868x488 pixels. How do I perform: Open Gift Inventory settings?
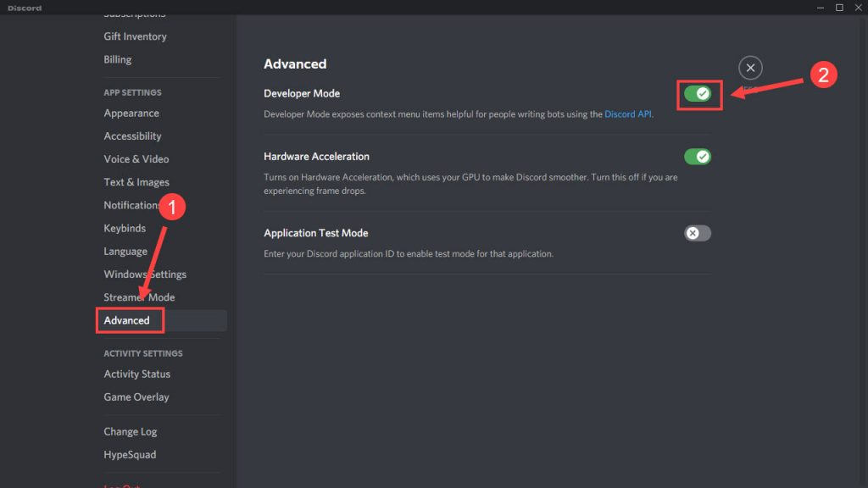coord(135,36)
